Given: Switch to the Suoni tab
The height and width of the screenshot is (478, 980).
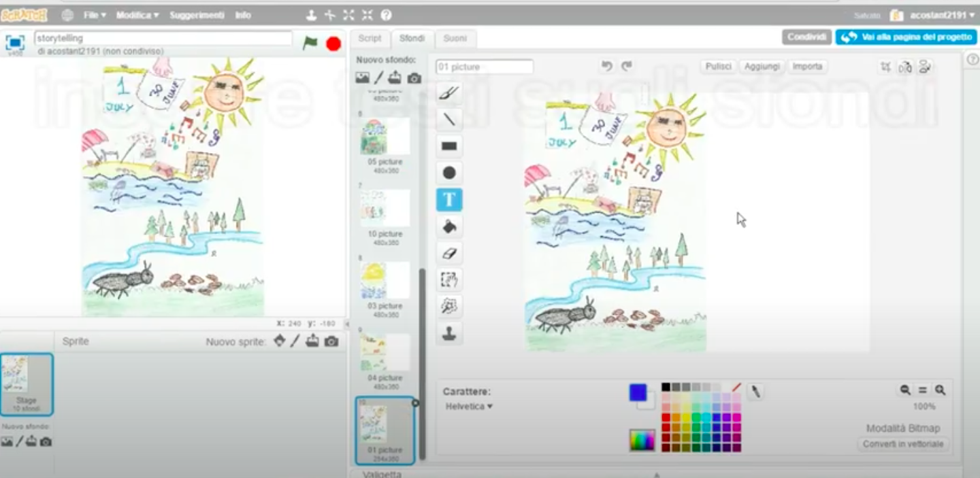Looking at the screenshot, I should pos(455,39).
